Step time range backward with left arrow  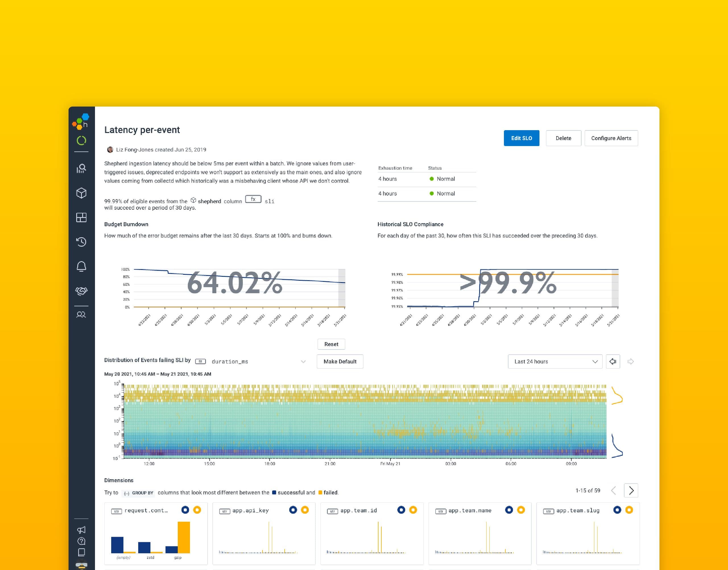pos(613,361)
